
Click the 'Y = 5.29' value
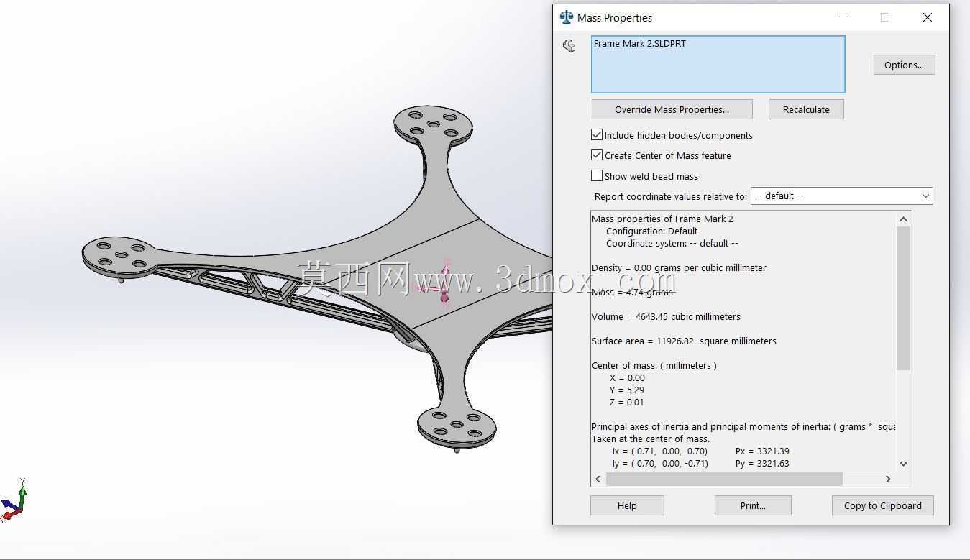[x=626, y=390]
